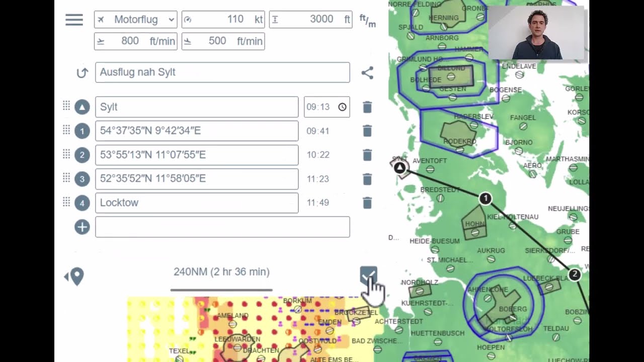Click the HEIDE-BUESUM airfield label
644x362 pixels.
pyautogui.click(x=434, y=241)
